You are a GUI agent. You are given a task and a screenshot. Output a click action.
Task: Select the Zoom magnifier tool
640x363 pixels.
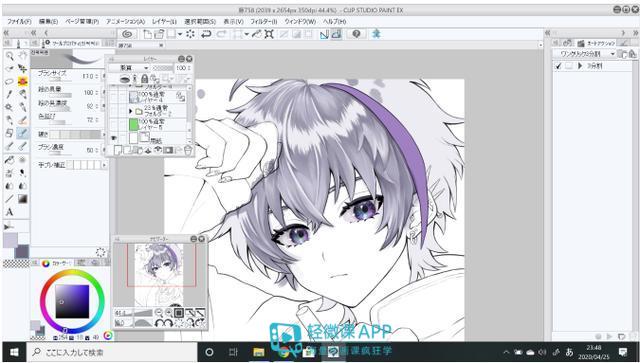[x=10, y=56]
